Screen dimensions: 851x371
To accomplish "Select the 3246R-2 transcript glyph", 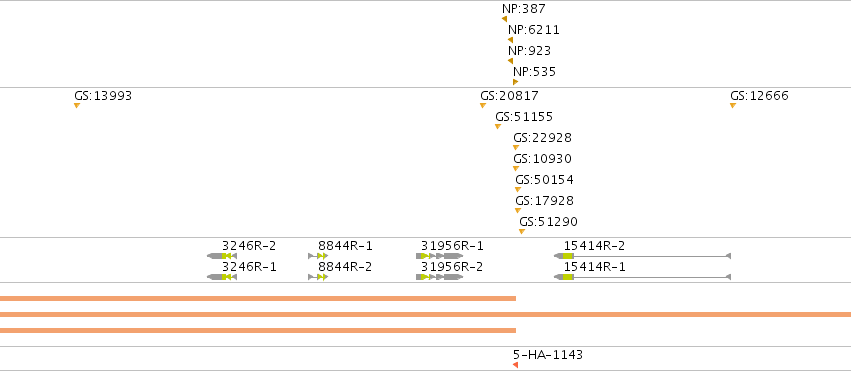I will click(x=222, y=256).
